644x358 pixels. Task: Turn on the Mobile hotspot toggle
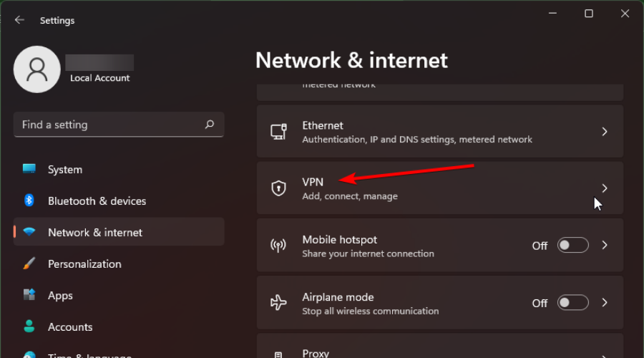pos(573,246)
